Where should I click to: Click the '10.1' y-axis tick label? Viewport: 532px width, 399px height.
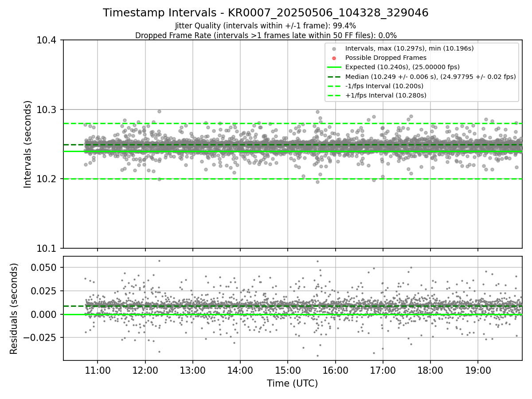[x=47, y=248]
